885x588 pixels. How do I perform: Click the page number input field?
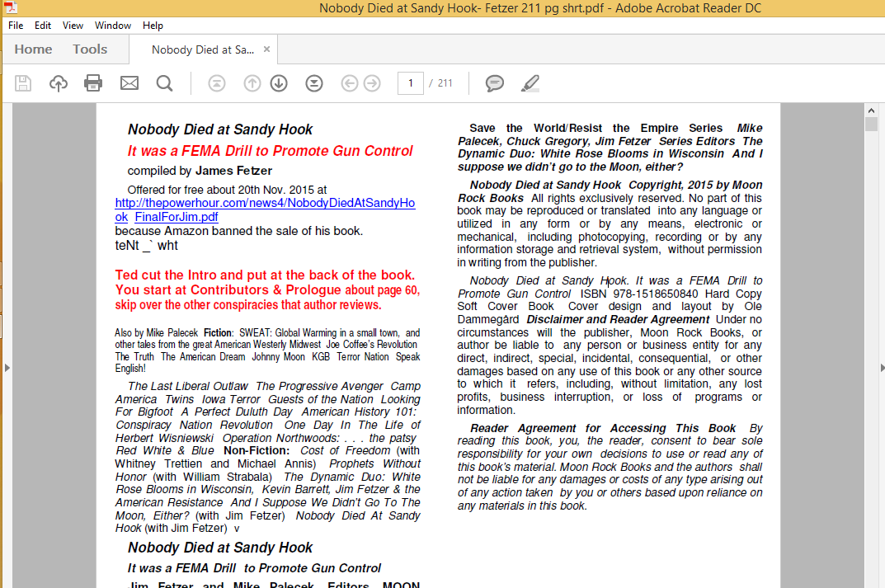[410, 83]
